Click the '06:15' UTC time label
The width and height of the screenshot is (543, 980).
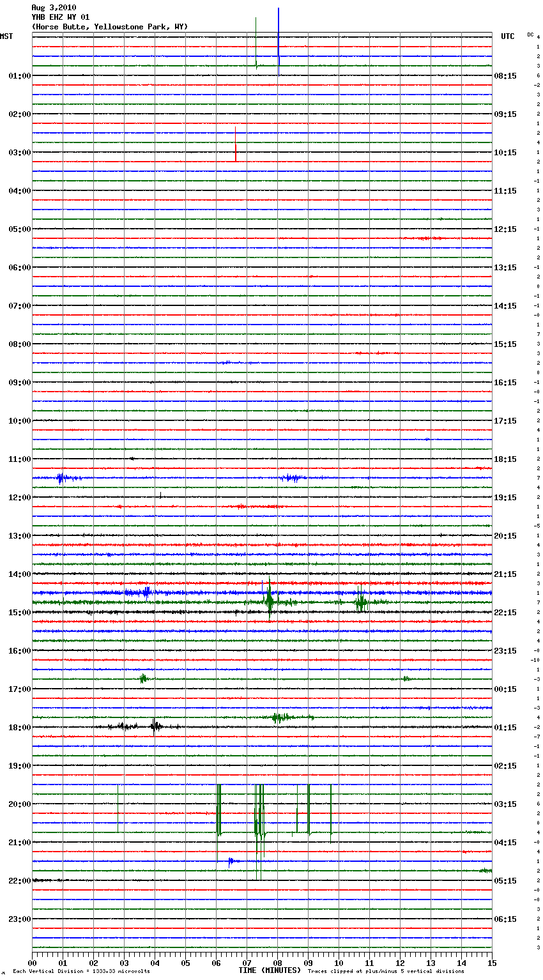505,919
